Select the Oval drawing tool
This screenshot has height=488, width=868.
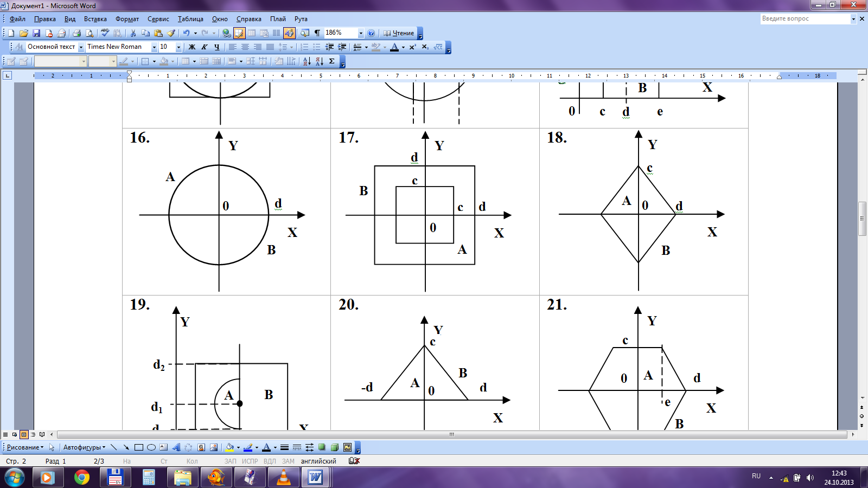tap(151, 447)
